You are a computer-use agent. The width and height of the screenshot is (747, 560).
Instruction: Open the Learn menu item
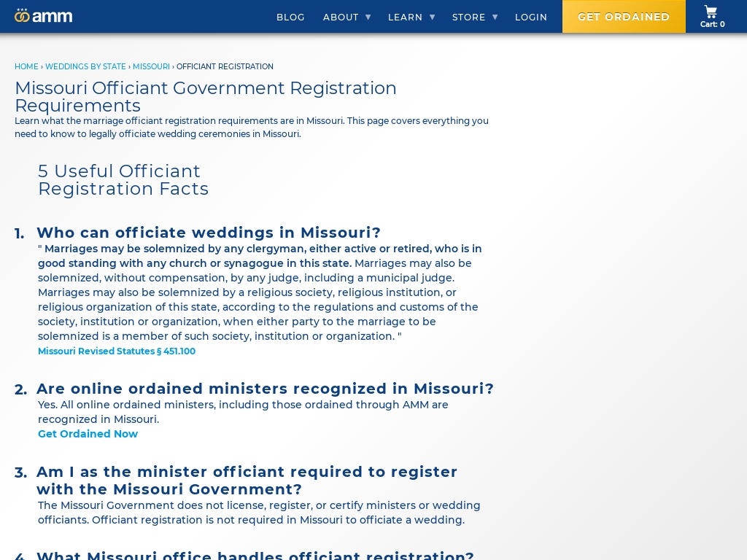pyautogui.click(x=405, y=17)
